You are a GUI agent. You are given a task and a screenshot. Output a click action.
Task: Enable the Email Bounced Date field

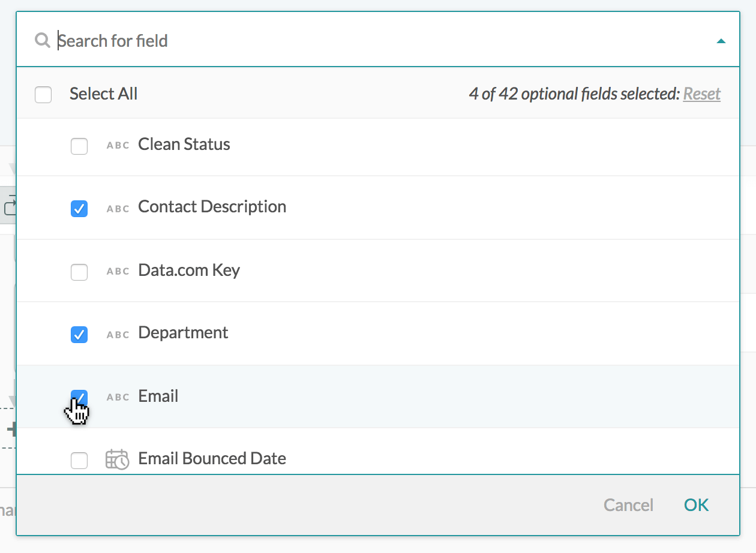tap(79, 459)
